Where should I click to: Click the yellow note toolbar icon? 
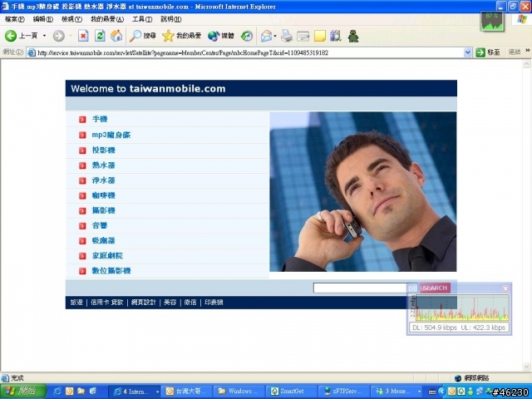coord(319,36)
